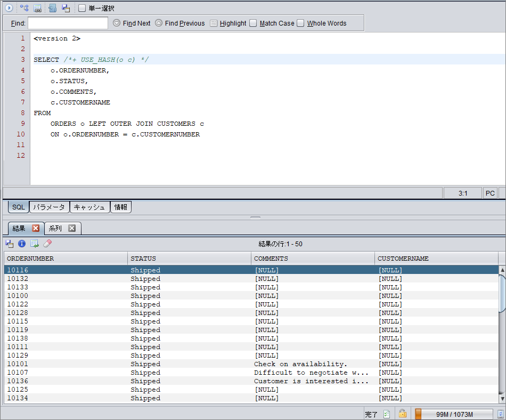Image resolution: width=506 pixels, height=420 pixels.
Task: Click the split pane divider grip handle
Action: point(255,217)
